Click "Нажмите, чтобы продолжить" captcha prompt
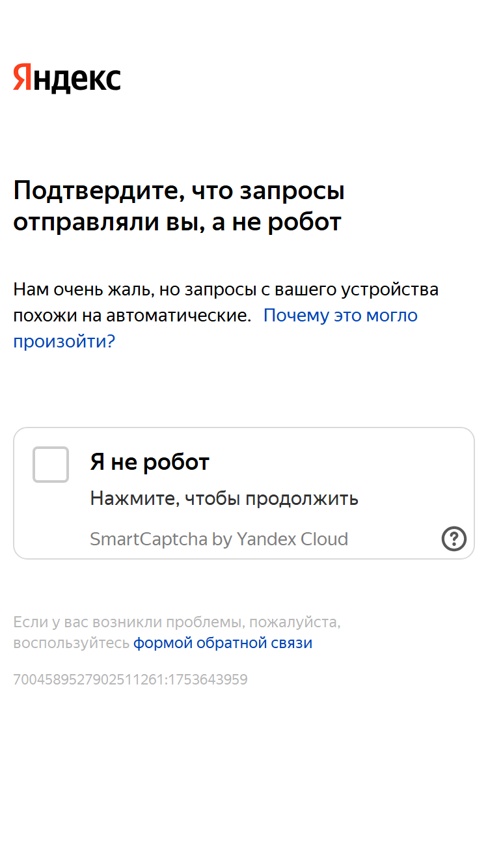 (224, 499)
